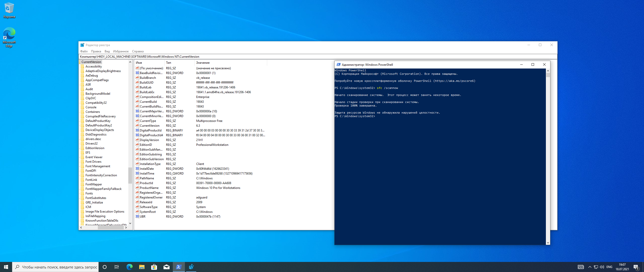
Task: Click the touch keyboard tray icon
Action: 581,267
